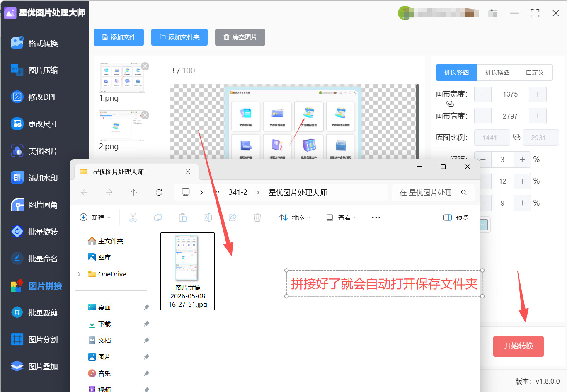Expand the OneDrive tree node
Viewport: 567px width, 392px height.
(79, 274)
